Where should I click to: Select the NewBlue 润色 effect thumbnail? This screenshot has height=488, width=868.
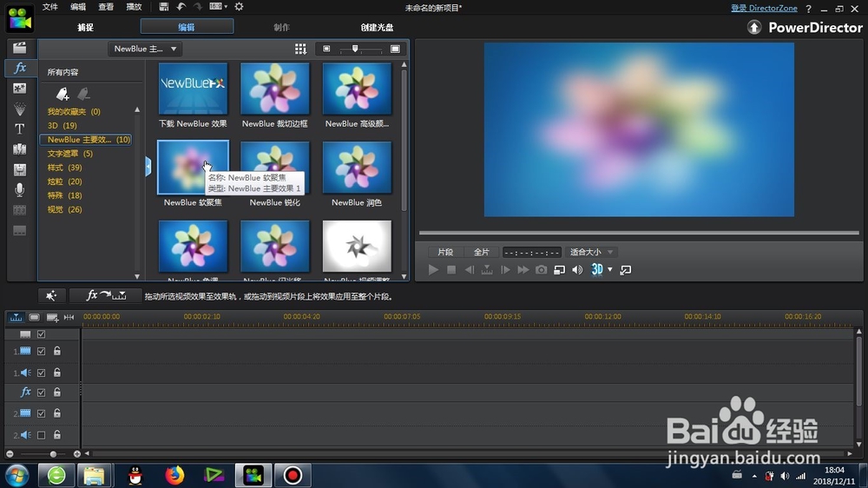pos(357,168)
